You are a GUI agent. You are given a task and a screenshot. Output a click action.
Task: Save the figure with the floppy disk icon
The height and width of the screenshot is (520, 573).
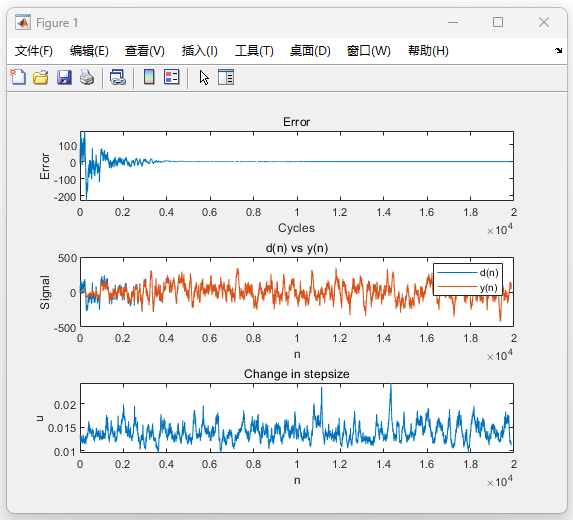(64, 77)
